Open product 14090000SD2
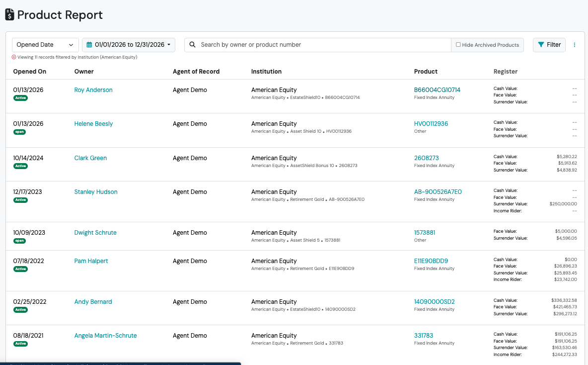This screenshot has width=588, height=365. (434, 301)
